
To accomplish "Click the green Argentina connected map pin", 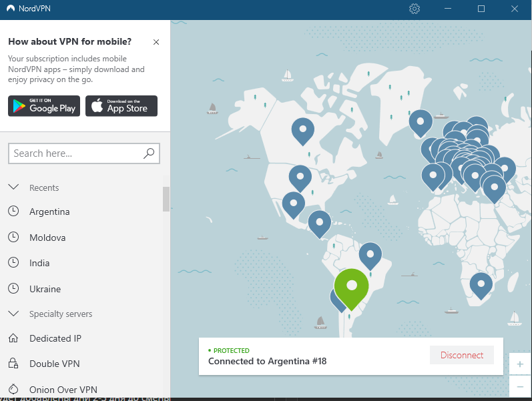I will pyautogui.click(x=352, y=289).
